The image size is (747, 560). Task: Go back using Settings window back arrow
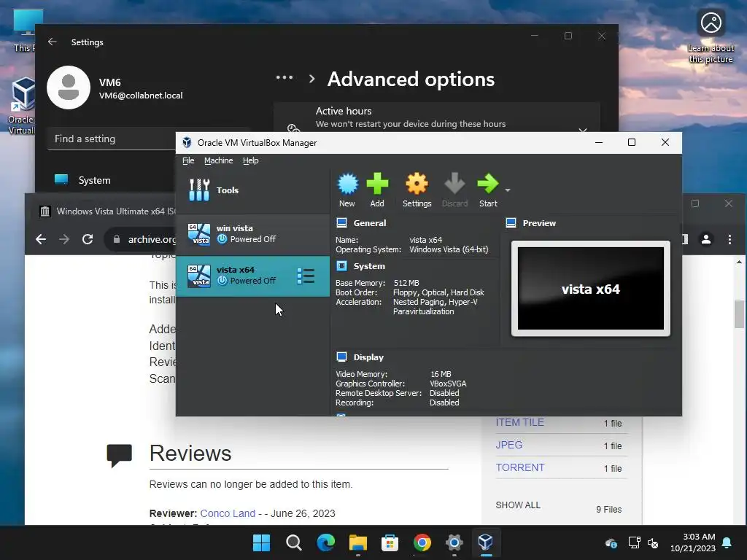coord(53,42)
